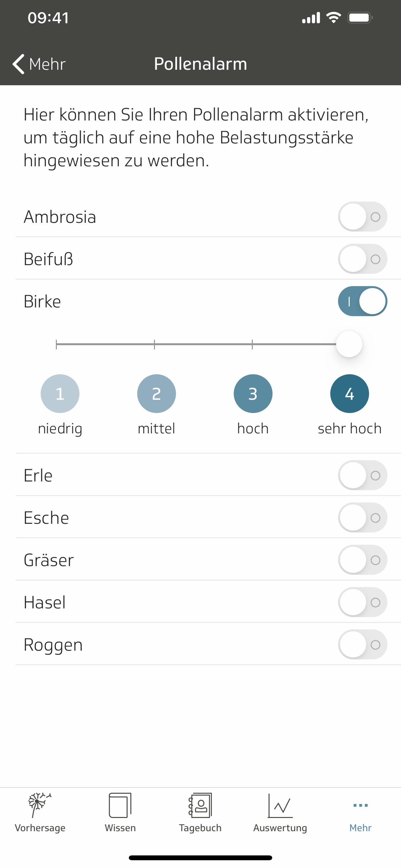This screenshot has height=868, width=401.
Task: Pick level 4 sehr hoch circle
Action: tap(349, 394)
